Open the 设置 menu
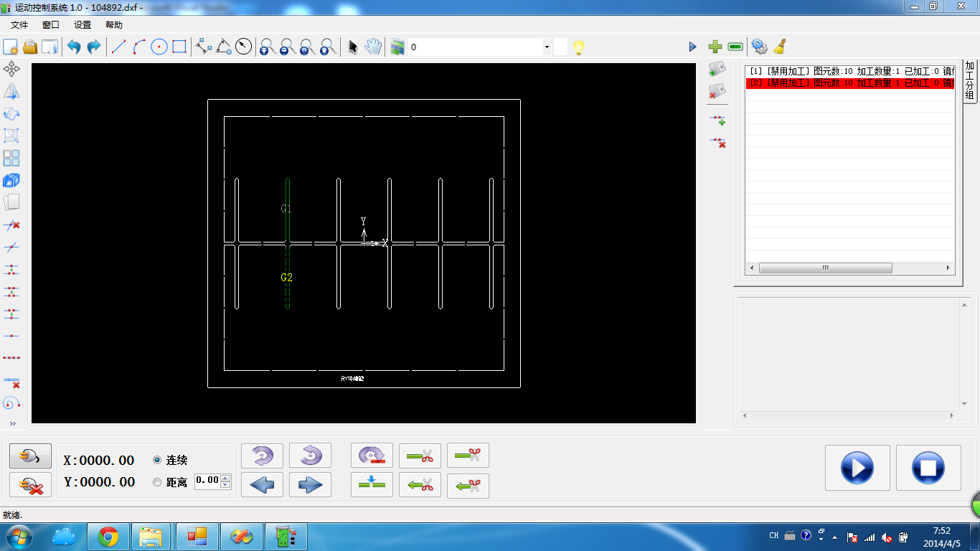 coord(83,25)
